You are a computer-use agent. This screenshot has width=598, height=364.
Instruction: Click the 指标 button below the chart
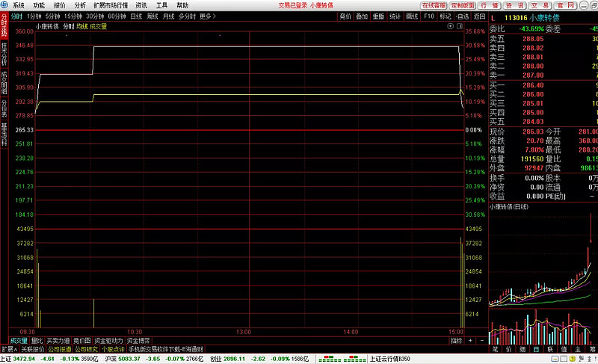(x=457, y=341)
